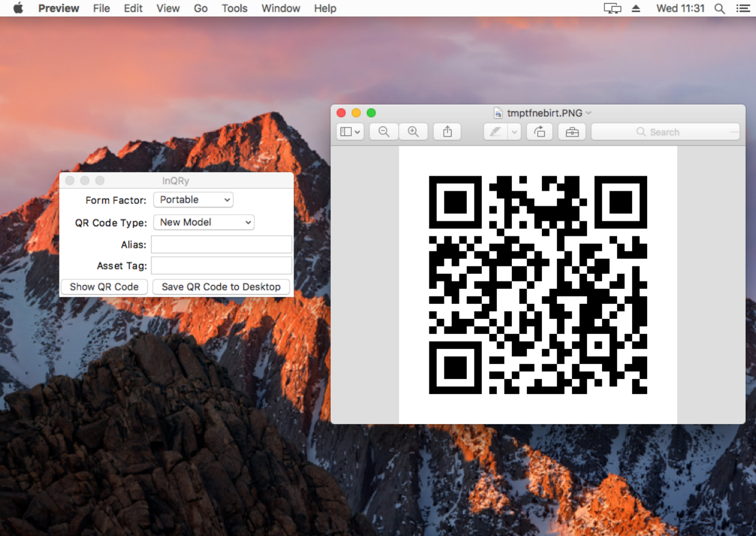Maximize the Preview window with green button
Viewport: 756px width, 536px height.
[371, 112]
